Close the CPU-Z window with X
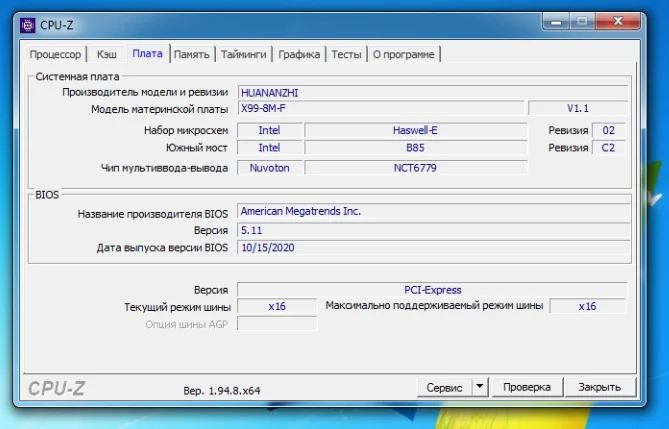This screenshot has height=429, width=669. (618, 21)
